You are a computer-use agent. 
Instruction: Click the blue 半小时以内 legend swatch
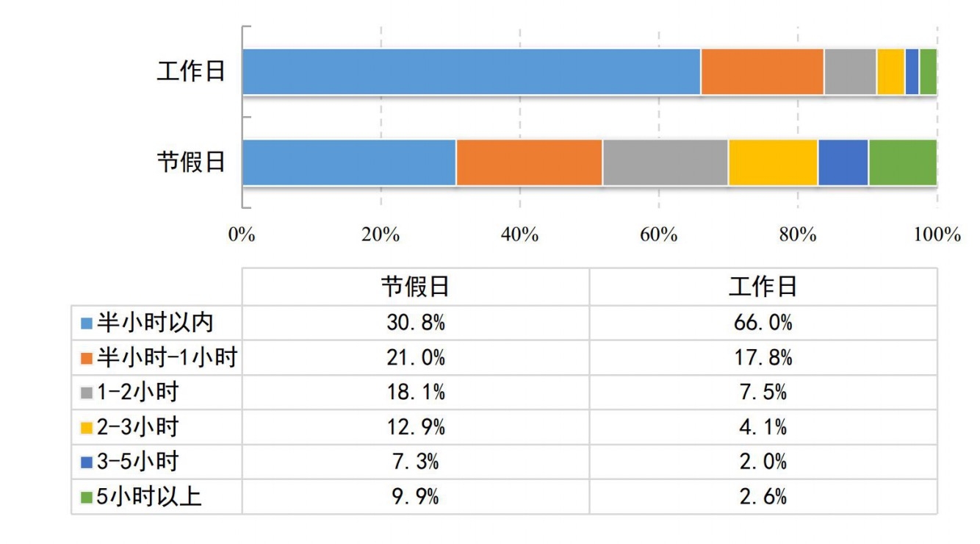pos(87,323)
